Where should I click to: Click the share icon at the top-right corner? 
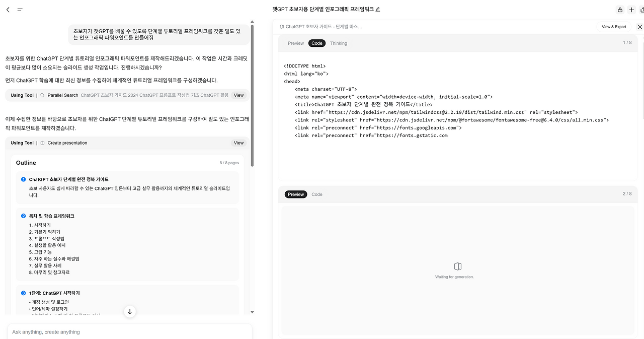(642, 9)
